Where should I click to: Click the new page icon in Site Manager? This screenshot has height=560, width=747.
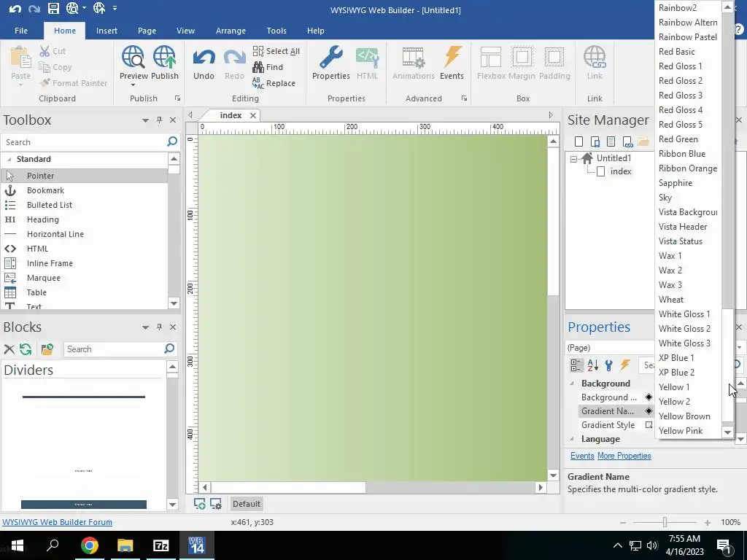578,141
